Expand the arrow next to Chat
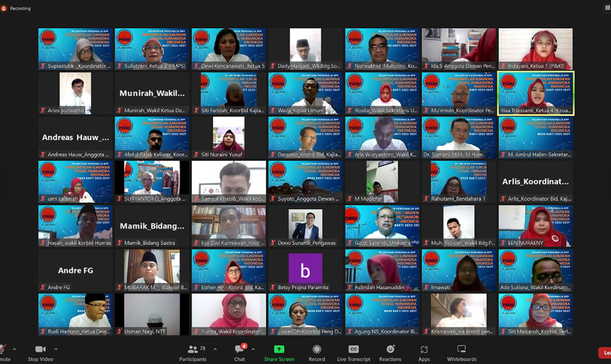Image resolution: width=611 pixels, height=364 pixels. 254,349
